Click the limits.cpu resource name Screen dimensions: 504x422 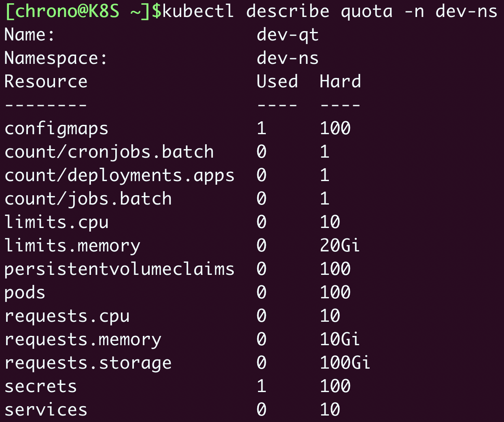pyautogui.click(x=56, y=222)
